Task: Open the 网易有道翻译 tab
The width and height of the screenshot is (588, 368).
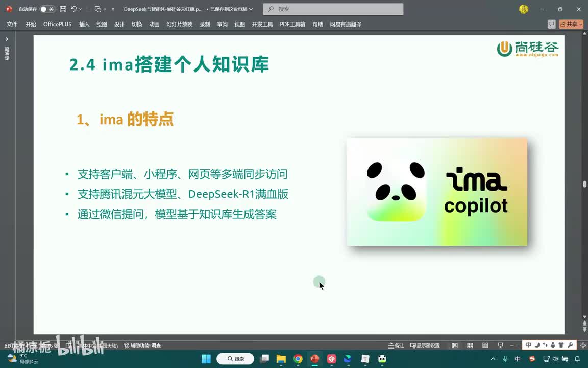Action: pos(346,24)
